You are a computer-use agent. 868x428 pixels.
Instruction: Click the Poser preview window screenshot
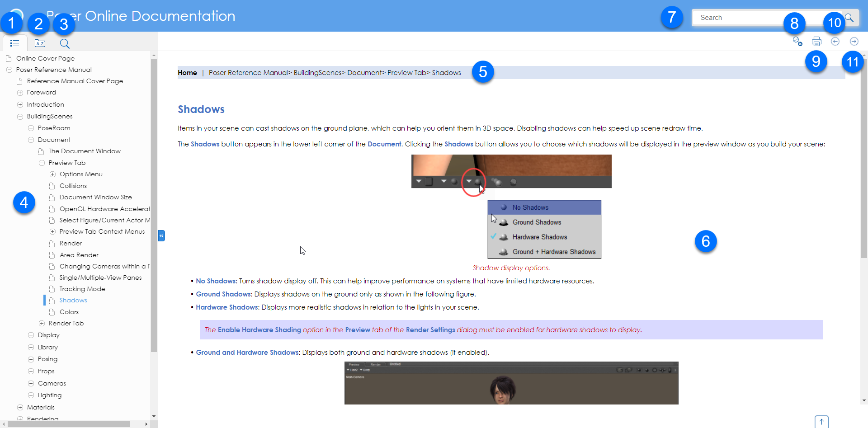point(511,383)
